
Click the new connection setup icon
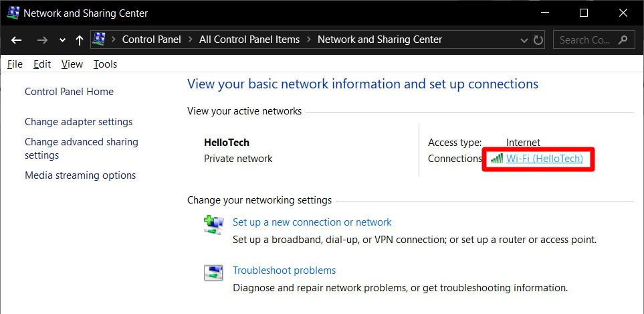tap(213, 224)
